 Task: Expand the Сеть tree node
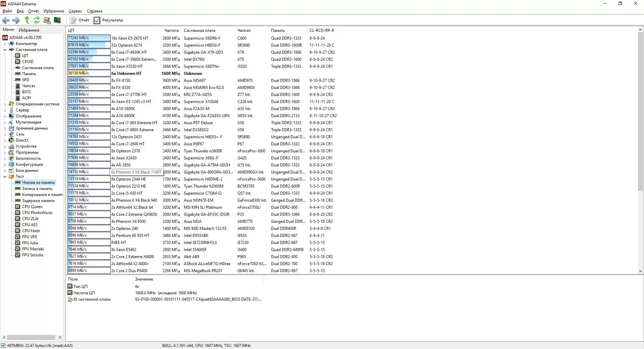(x=5, y=134)
